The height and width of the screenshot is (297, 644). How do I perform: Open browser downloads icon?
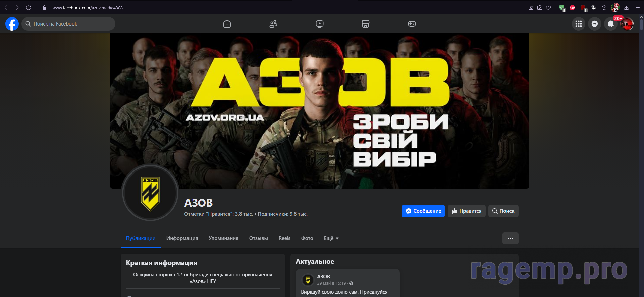(x=626, y=8)
